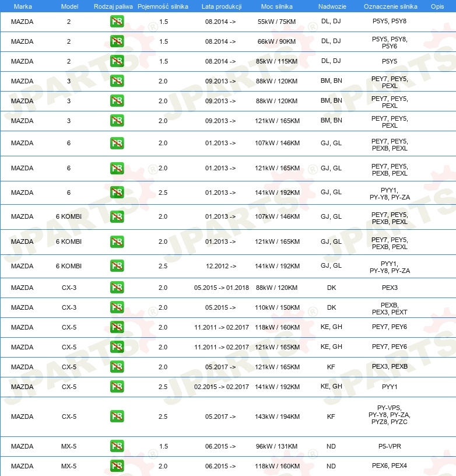Click the '85kW / 115KM' power cell

tap(277, 61)
